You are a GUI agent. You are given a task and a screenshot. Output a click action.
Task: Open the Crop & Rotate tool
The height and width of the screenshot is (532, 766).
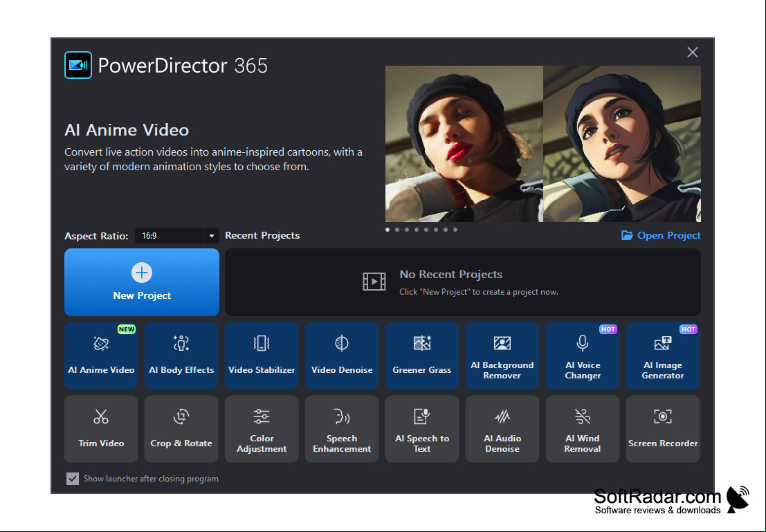181,429
